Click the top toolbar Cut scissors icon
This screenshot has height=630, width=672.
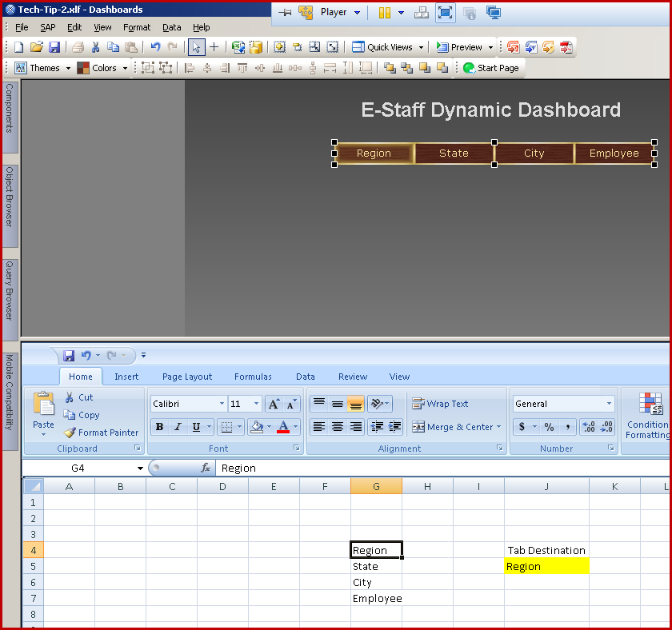point(95,47)
